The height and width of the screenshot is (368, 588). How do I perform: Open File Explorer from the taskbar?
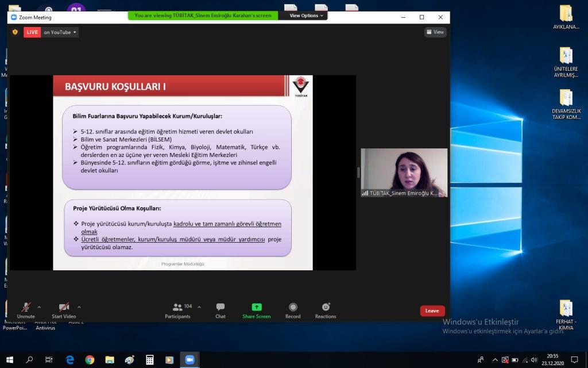click(110, 360)
